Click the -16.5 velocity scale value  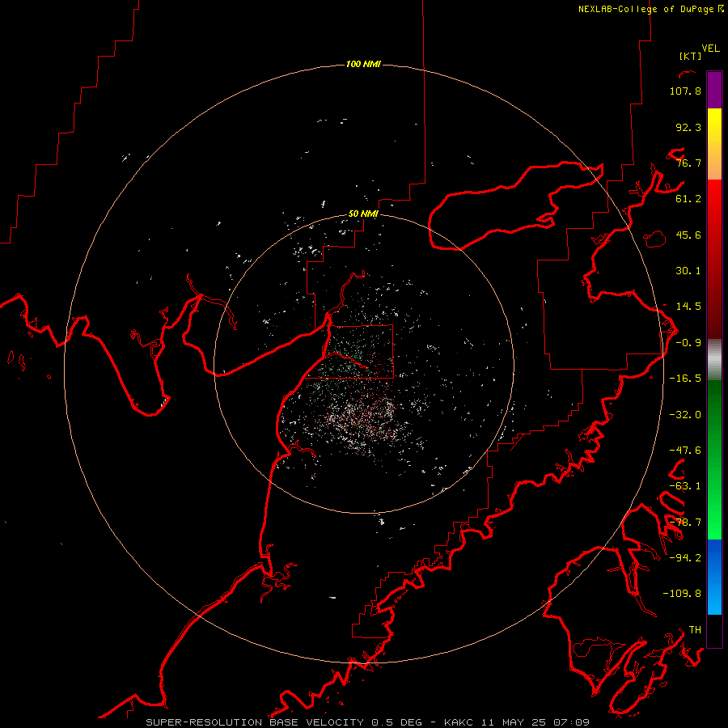(x=685, y=379)
